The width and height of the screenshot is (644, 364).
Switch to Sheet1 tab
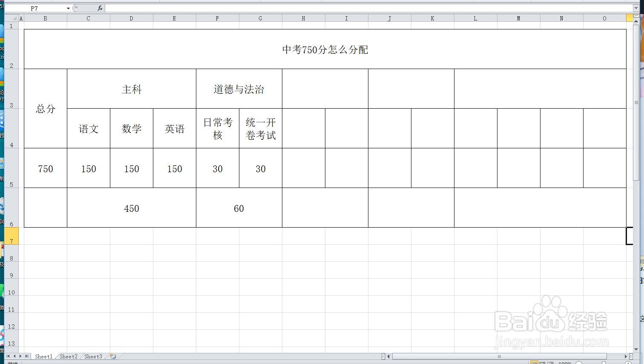(43, 356)
